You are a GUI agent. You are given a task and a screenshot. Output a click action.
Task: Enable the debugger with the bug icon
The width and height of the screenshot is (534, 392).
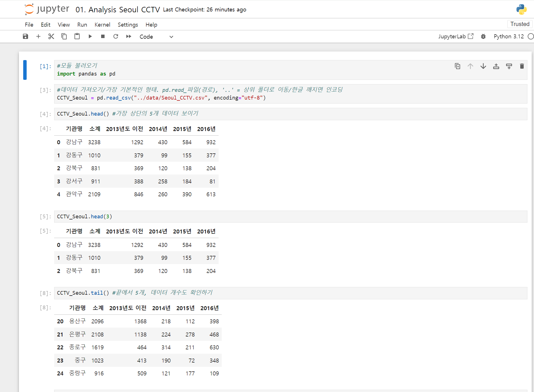pyautogui.click(x=483, y=36)
